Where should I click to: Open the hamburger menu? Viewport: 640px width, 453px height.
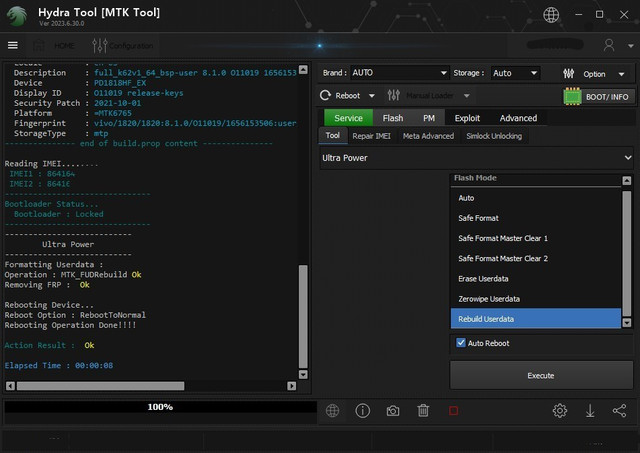pyautogui.click(x=13, y=45)
